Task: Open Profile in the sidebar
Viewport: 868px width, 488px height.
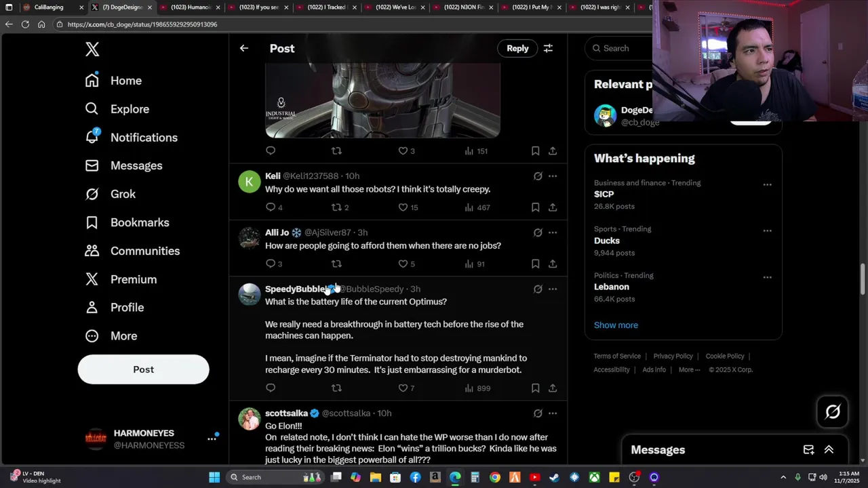Action: (x=114, y=308)
